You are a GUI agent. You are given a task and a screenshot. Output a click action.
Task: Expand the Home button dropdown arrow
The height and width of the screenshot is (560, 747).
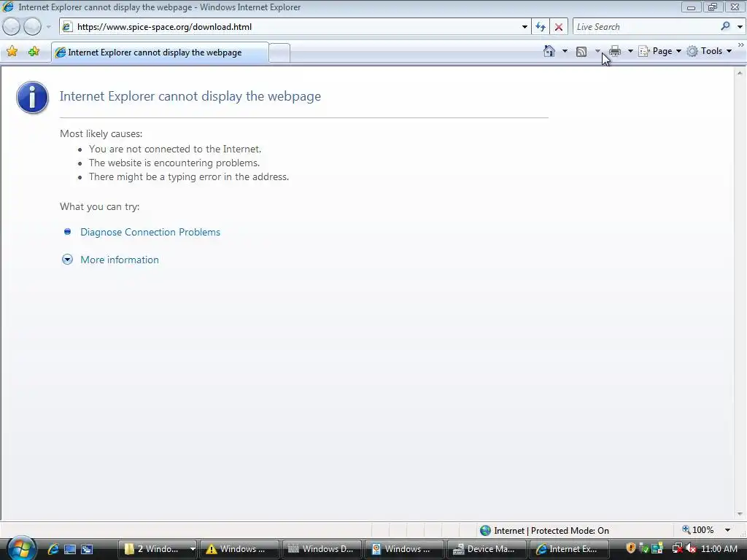(x=565, y=51)
